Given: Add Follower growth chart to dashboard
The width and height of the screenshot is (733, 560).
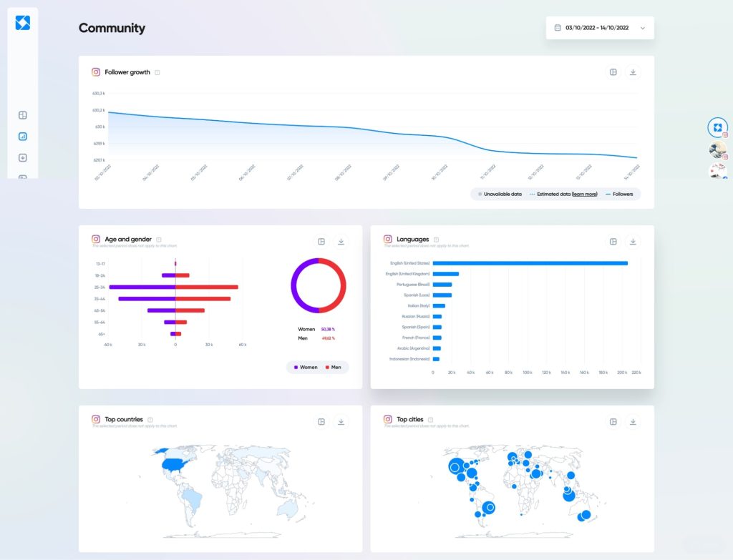Looking at the screenshot, I should tap(613, 72).
